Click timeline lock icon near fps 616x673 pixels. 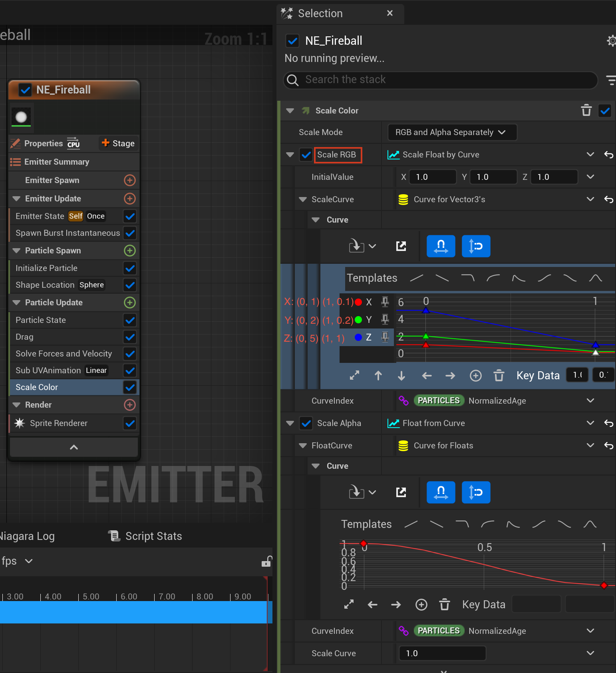(x=266, y=561)
